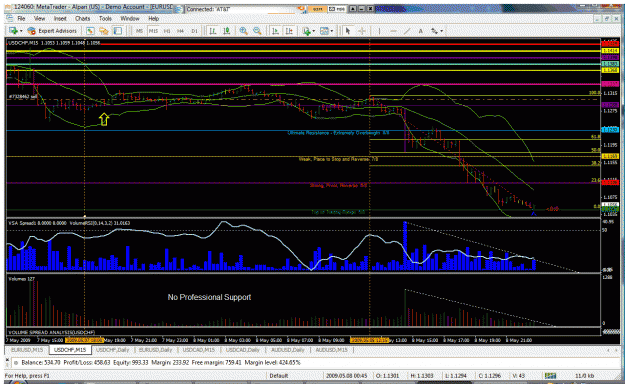Open the File menu

tap(21, 18)
